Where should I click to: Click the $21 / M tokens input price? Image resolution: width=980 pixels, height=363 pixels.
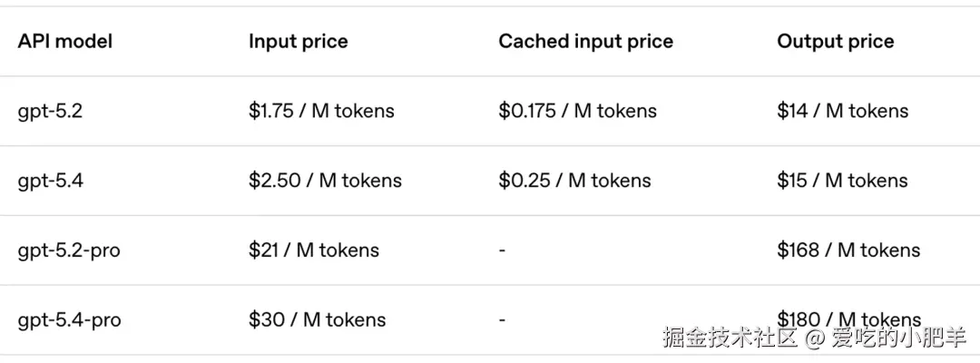coord(313,250)
